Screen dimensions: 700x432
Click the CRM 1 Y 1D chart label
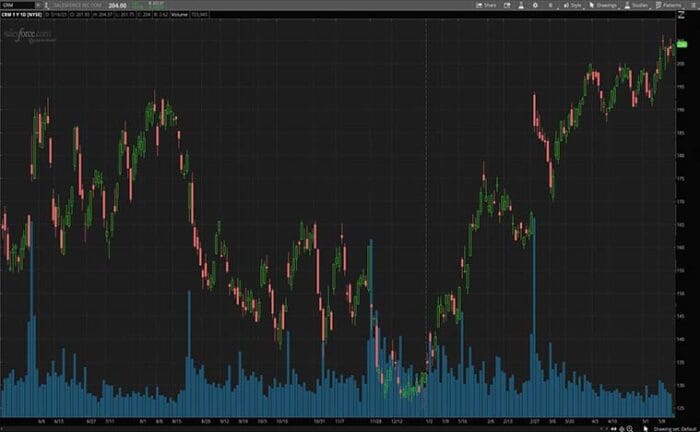(x=21, y=15)
